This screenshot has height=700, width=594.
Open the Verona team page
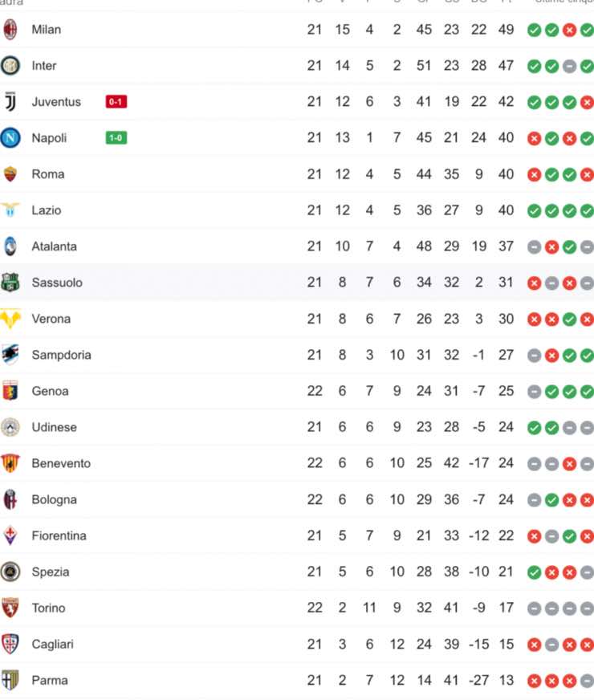(x=51, y=319)
